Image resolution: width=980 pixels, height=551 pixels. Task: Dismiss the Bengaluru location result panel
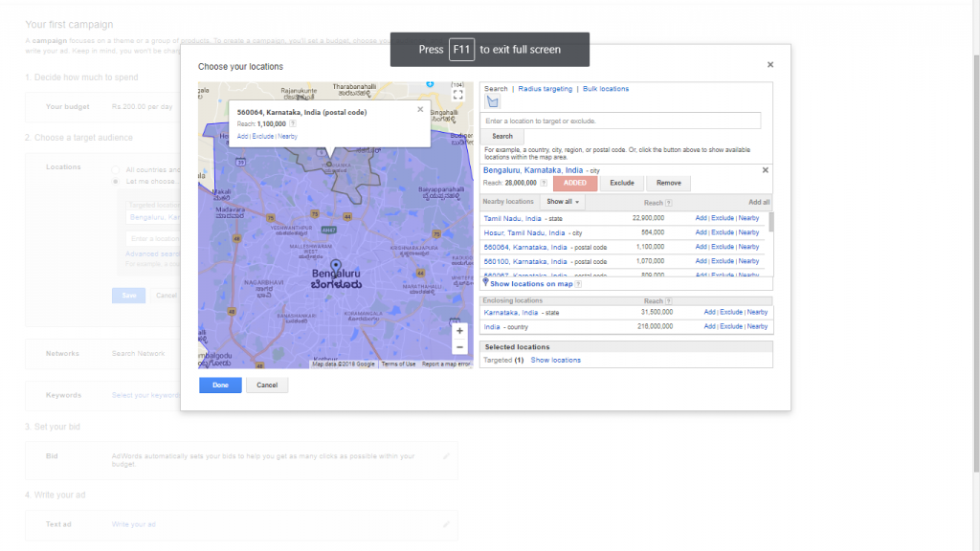765,170
